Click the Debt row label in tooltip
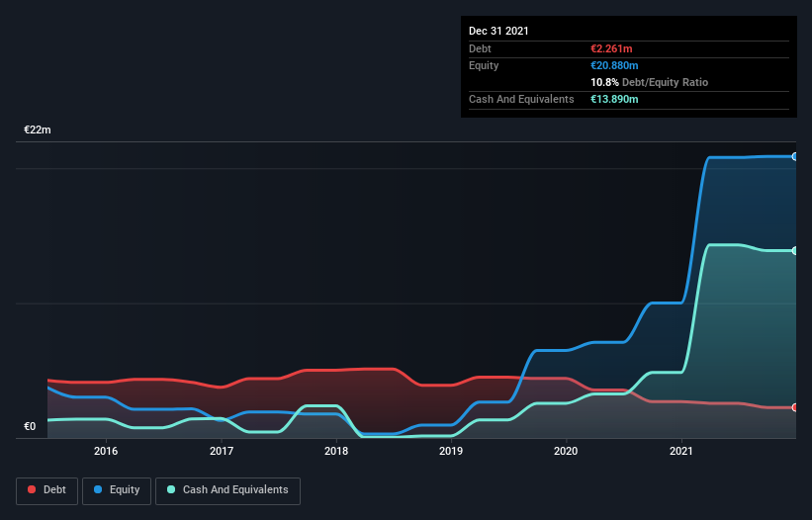This screenshot has height=520, width=812. click(x=480, y=48)
